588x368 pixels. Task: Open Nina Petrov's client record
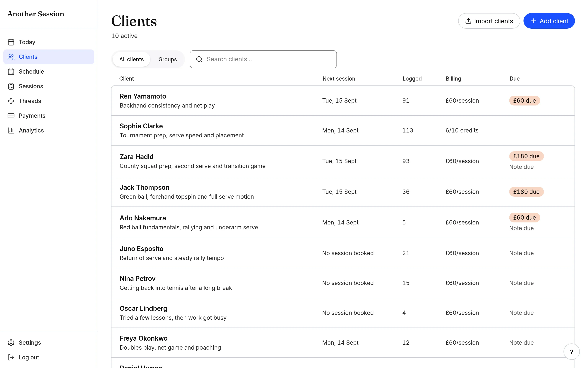pos(343,283)
